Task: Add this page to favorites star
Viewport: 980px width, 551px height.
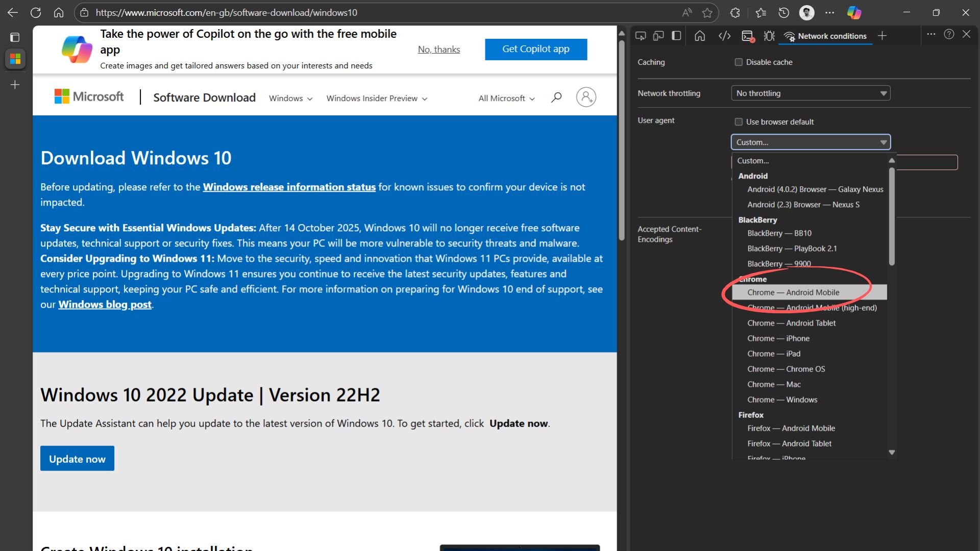Action: tap(707, 13)
